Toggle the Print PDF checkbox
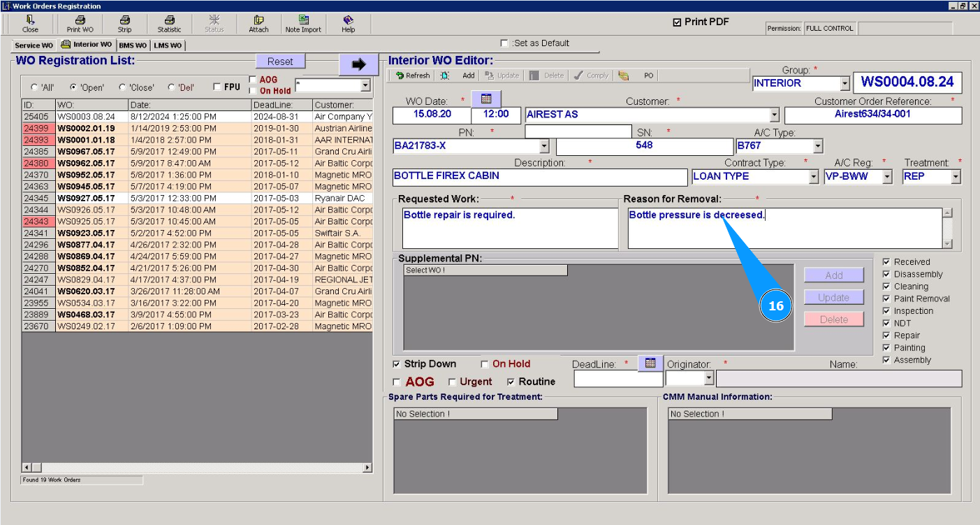 [677, 22]
